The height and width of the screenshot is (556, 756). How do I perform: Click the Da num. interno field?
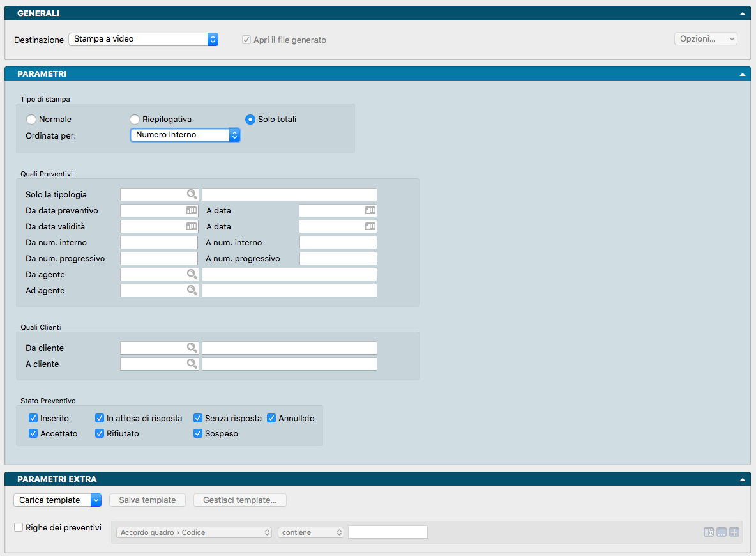[159, 243]
